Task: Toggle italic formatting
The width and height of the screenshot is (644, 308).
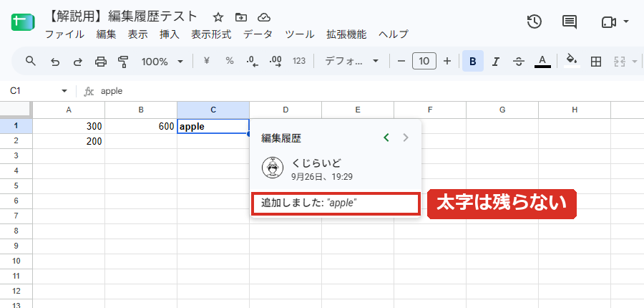Action: click(x=496, y=62)
